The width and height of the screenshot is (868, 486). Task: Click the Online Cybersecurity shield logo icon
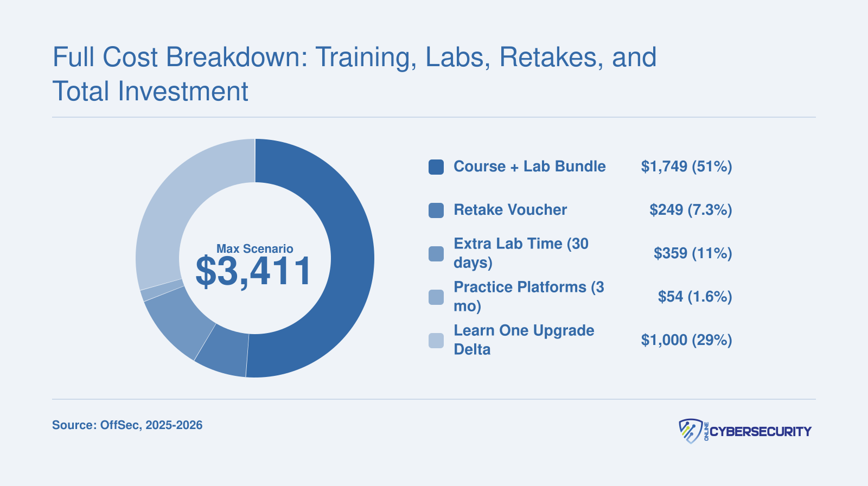click(x=691, y=431)
